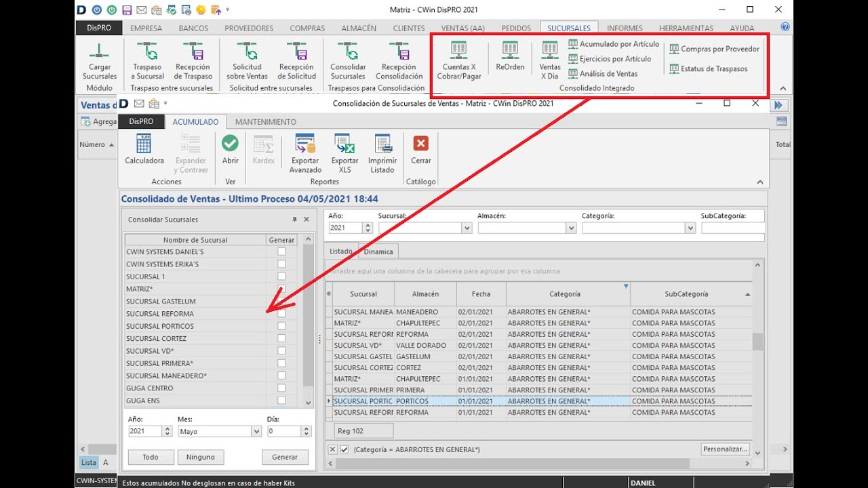Click Año stepper in Consolidar Sucursales panel

[167, 431]
